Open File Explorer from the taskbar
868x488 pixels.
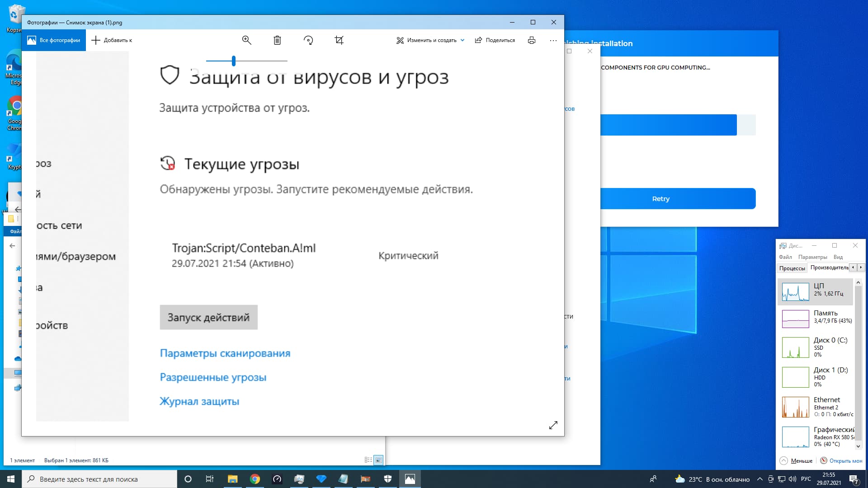(x=232, y=479)
